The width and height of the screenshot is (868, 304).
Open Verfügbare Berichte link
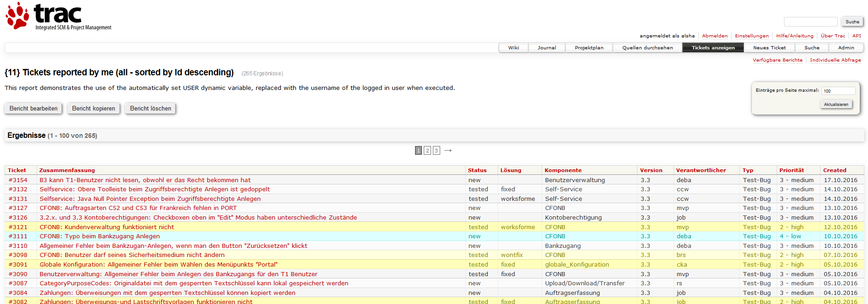(x=778, y=60)
